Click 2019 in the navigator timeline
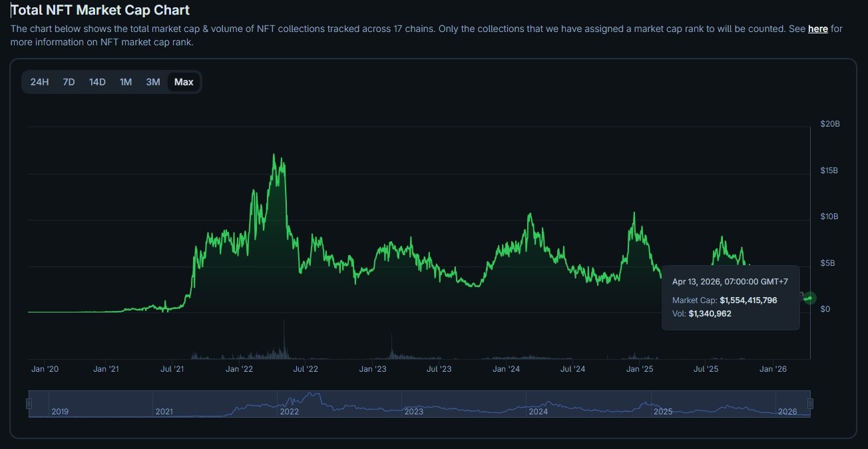 (61, 412)
